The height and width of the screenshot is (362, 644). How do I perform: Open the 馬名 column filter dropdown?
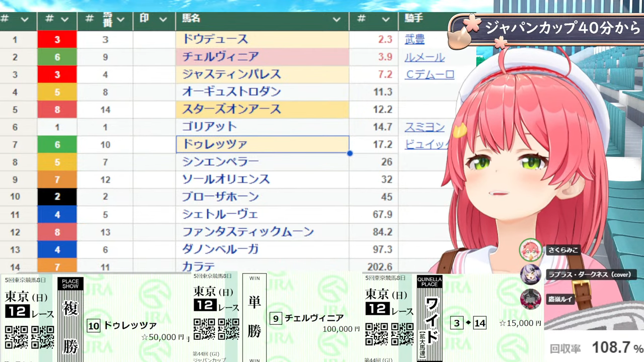[337, 20]
